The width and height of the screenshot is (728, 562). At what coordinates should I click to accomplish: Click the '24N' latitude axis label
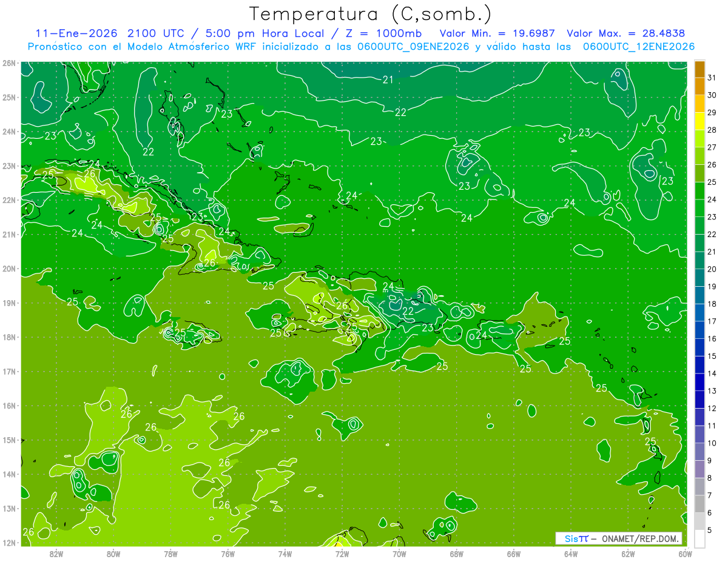(9, 132)
